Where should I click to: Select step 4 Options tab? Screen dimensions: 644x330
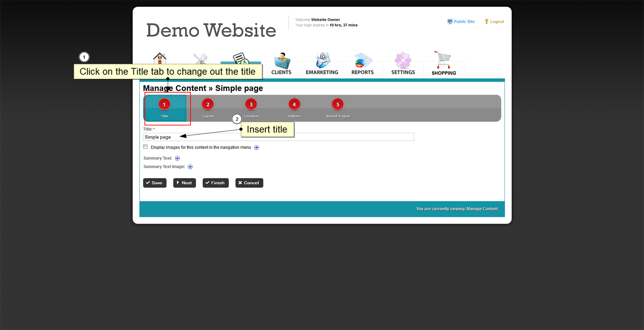pos(294,108)
